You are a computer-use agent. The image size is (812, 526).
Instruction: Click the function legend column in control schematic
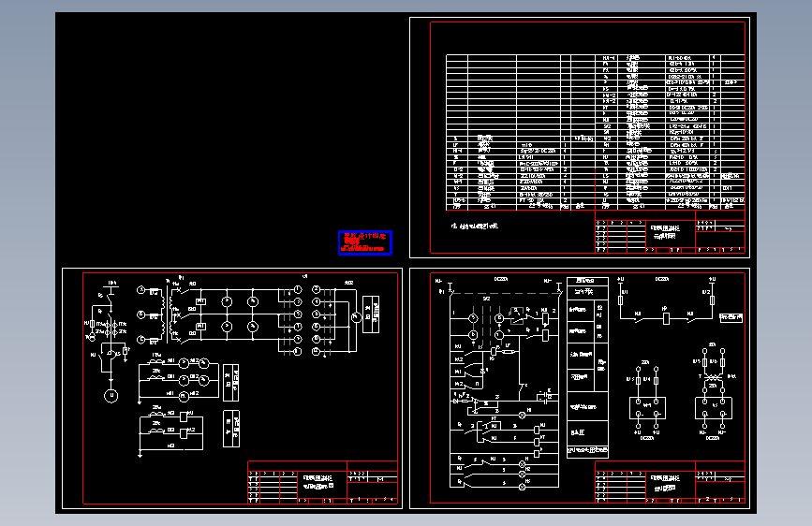point(587,368)
